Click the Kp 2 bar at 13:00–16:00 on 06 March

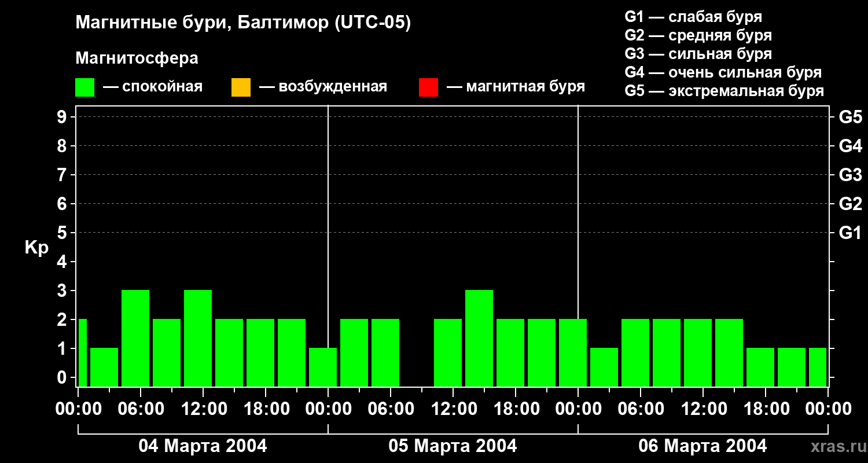(x=729, y=352)
